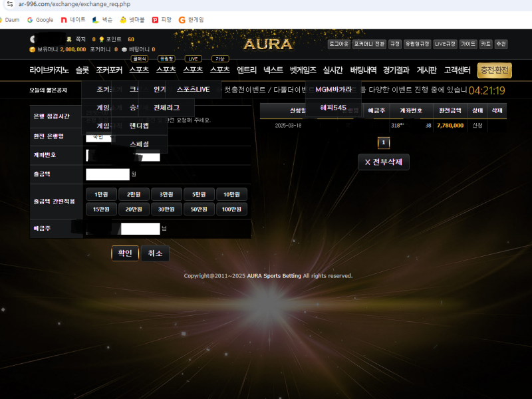This screenshot has height=399, width=532.
Task: Click the AURA logo
Action: (x=267, y=45)
